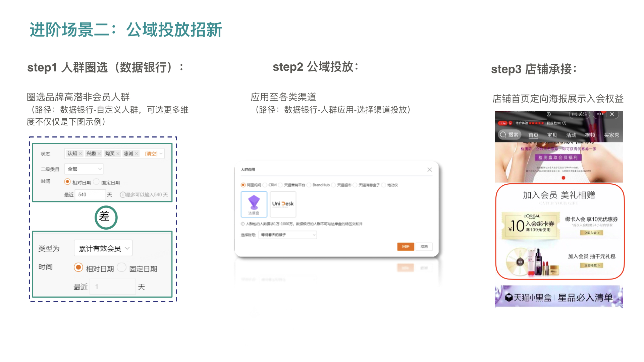The image size is (644, 362).
Task: Switch to the 首页 store tab
Action: 533,135
